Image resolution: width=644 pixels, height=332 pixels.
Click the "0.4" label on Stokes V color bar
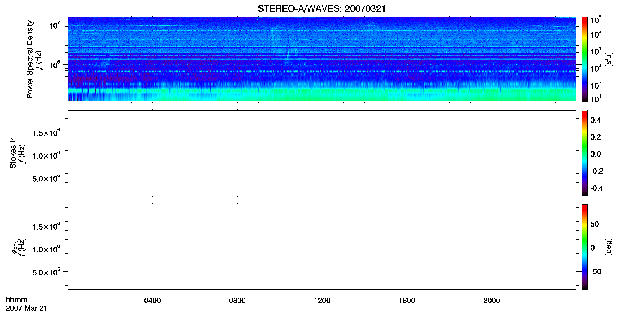point(595,120)
